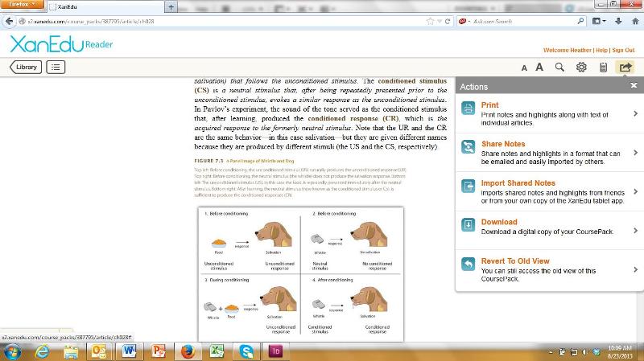This screenshot has height=361, width=644.
Task: Open the reader settings gear
Action: (581, 68)
